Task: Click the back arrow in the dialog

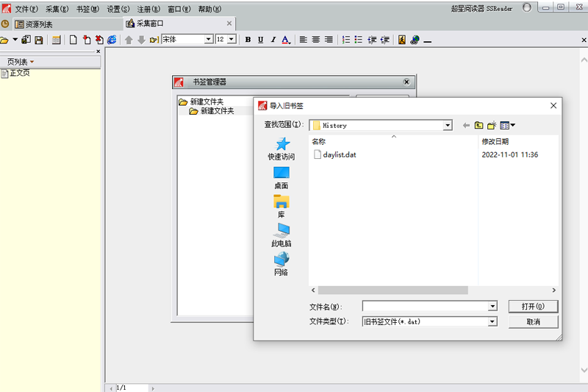Action: pyautogui.click(x=466, y=126)
